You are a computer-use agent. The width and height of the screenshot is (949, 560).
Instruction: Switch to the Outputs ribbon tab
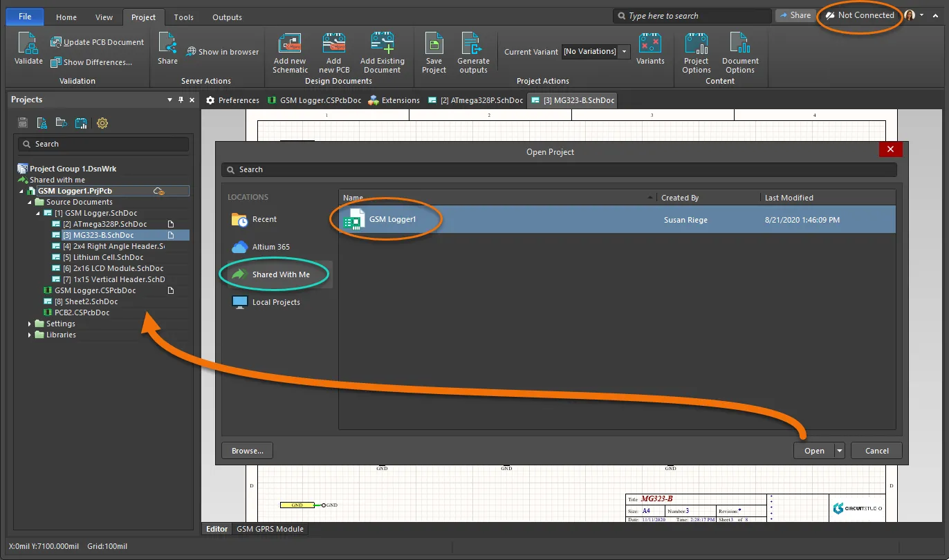[227, 17]
